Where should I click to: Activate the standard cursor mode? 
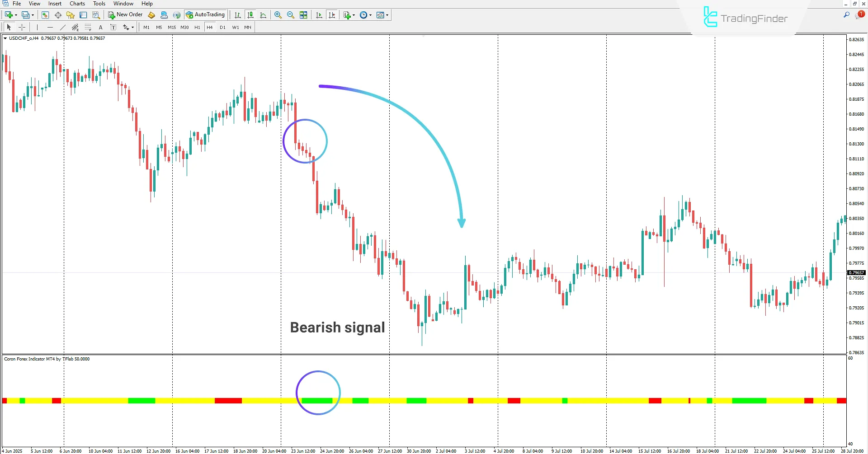pyautogui.click(x=9, y=28)
